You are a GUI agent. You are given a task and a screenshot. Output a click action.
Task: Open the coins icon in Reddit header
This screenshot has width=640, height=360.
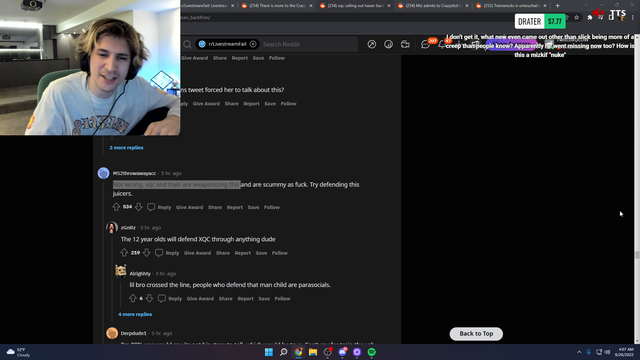point(388,44)
